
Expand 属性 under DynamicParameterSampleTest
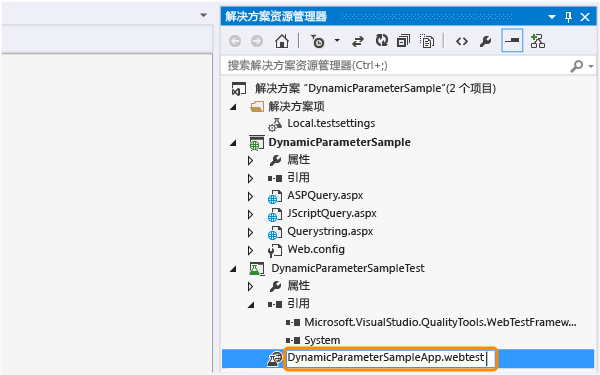click(250, 286)
